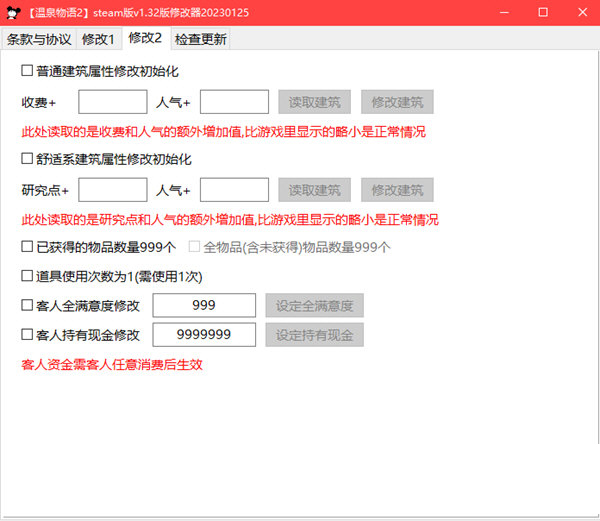Click 修改建筑 button in the 研究点 row
The height and width of the screenshot is (521, 600).
tap(397, 190)
